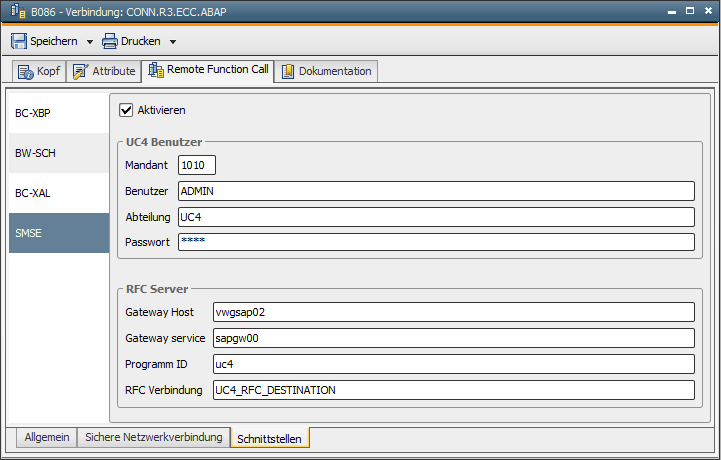Click the Speichern floppy disk icon
Viewport: 721px width, 460px height.
point(19,41)
